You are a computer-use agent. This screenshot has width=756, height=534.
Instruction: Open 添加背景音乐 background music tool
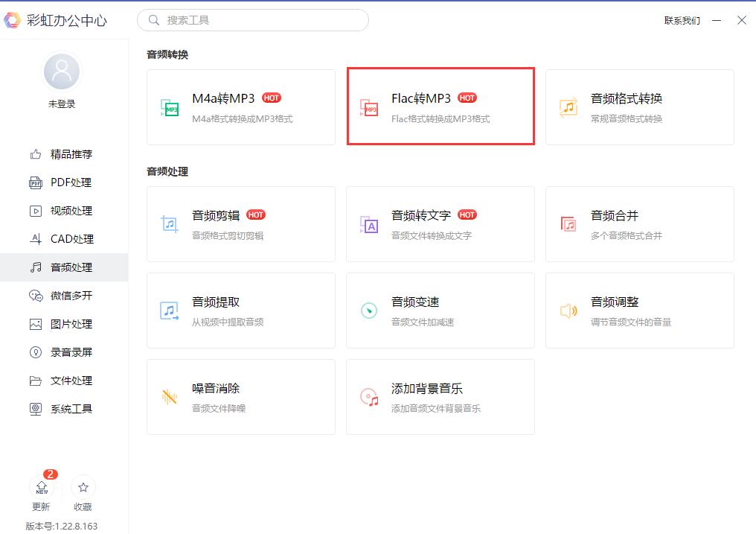pyautogui.click(x=441, y=396)
